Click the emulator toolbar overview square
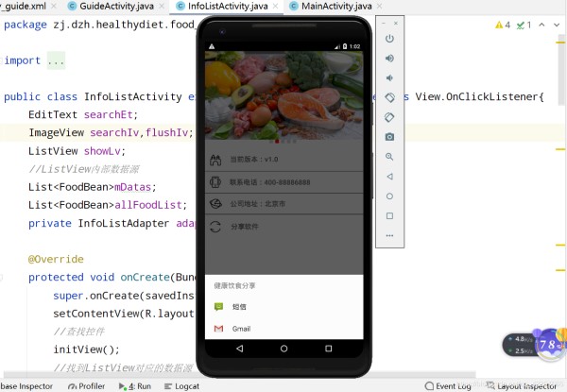The image size is (567, 392). point(389,215)
